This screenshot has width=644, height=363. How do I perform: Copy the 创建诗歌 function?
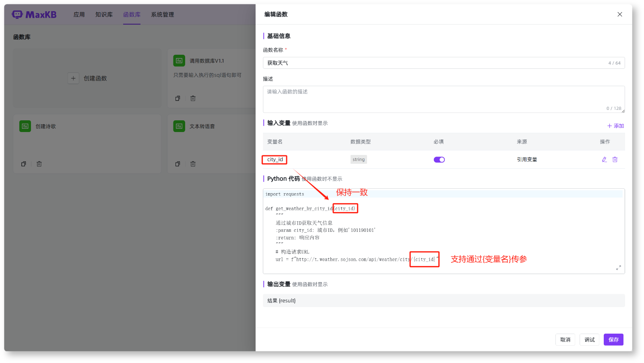23,163
